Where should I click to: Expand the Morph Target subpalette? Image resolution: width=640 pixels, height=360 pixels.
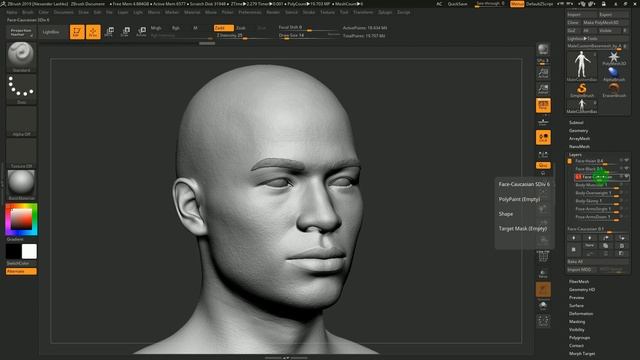[582, 353]
